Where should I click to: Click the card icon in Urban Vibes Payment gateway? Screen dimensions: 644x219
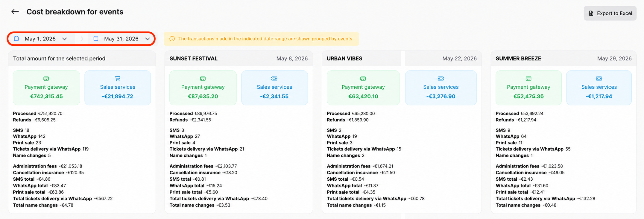[x=363, y=78]
